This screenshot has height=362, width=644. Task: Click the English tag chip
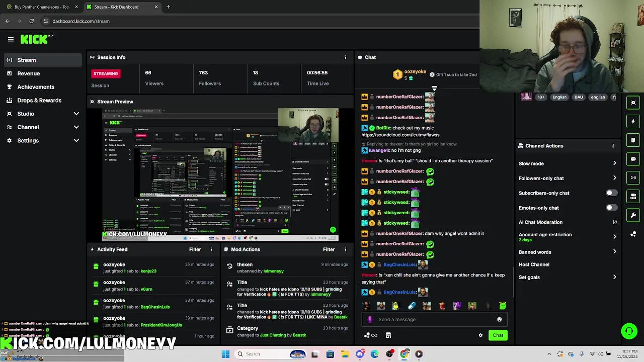click(x=559, y=97)
